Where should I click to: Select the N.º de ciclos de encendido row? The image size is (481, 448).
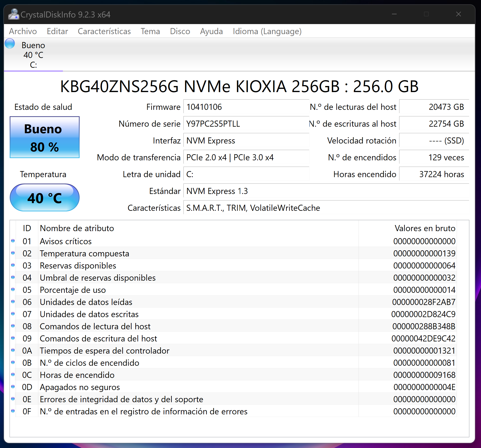pos(233,363)
